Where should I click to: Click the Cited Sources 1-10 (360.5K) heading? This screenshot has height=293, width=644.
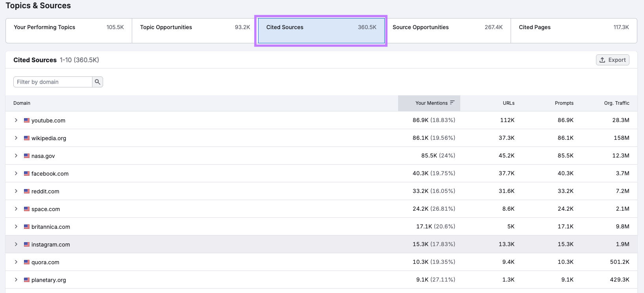coord(56,60)
